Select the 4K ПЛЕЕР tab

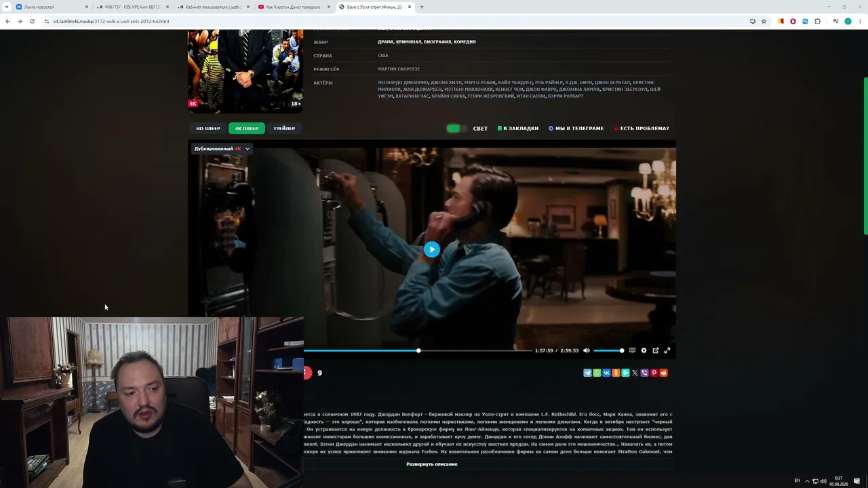coord(247,128)
